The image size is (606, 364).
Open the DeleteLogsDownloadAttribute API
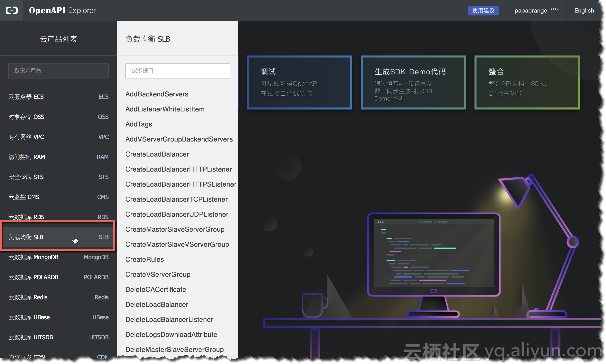point(171,334)
